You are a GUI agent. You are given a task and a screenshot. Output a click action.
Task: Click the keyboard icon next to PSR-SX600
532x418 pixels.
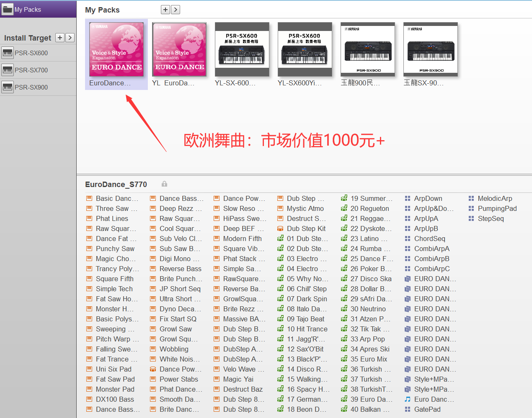pyautogui.click(x=8, y=53)
